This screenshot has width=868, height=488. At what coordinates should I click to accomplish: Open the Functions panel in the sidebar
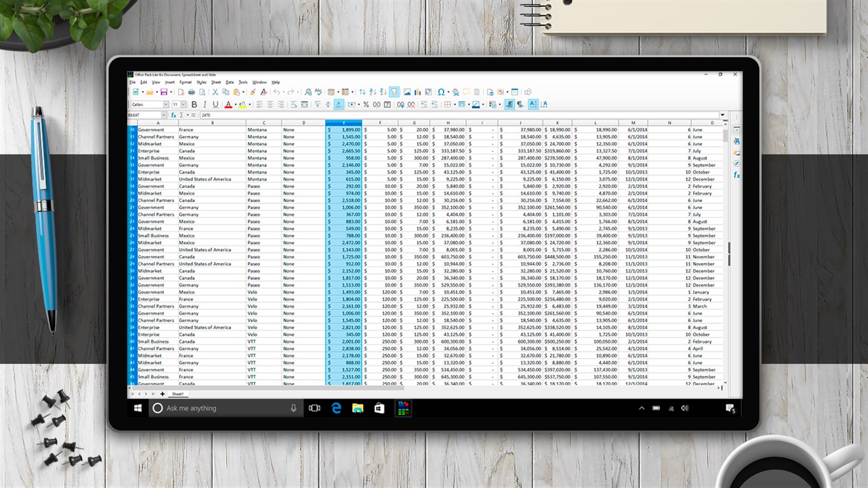[x=736, y=174]
